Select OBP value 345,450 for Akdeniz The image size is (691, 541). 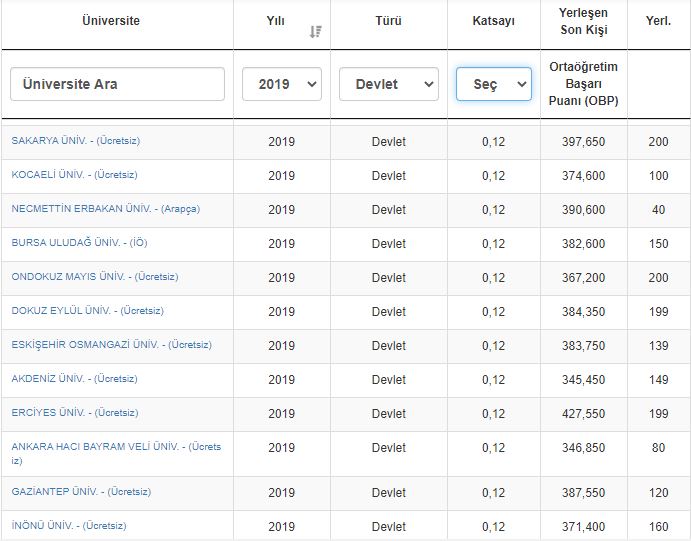[x=583, y=379]
